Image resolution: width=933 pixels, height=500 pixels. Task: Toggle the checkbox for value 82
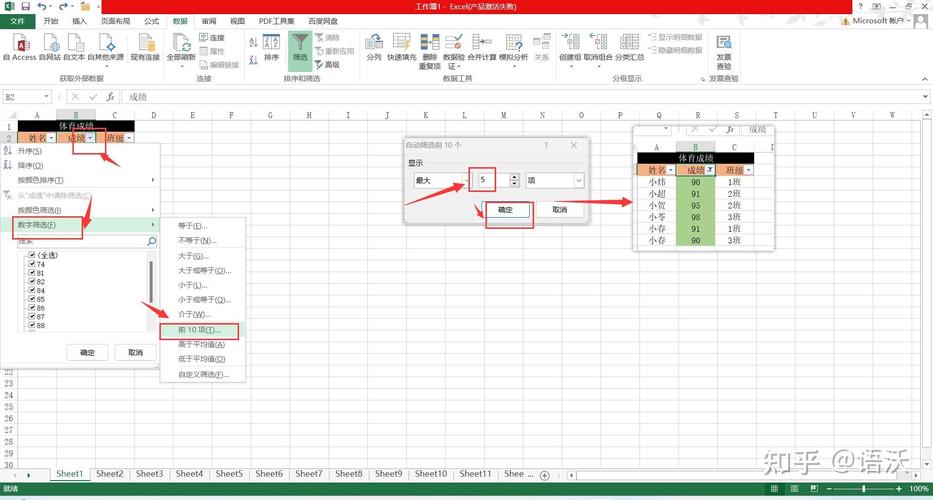coord(32,282)
